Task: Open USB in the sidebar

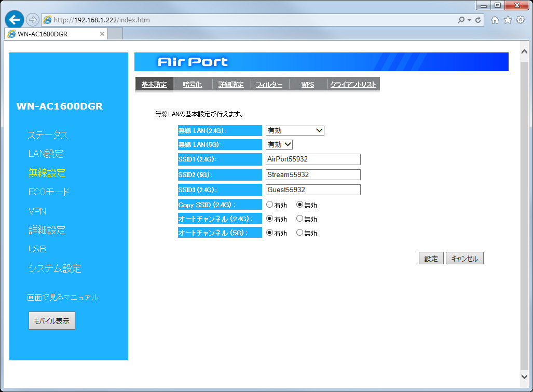Action: (x=37, y=249)
